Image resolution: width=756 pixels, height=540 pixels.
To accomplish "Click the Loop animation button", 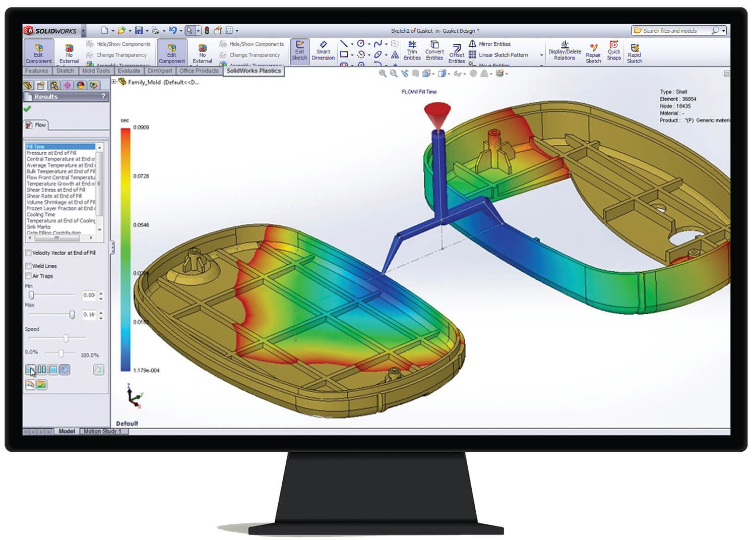I will point(65,370).
